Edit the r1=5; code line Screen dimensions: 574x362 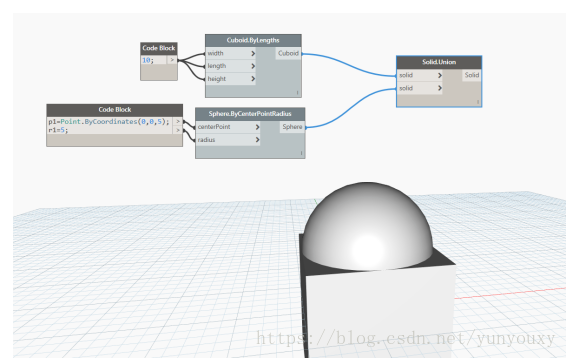pos(58,130)
